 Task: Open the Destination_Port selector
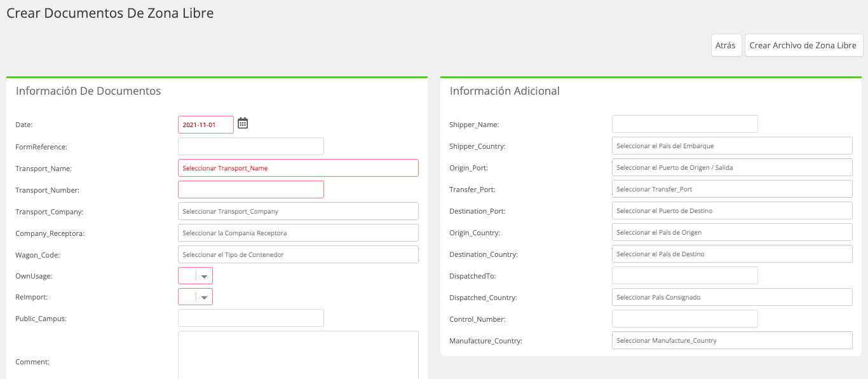coord(732,210)
